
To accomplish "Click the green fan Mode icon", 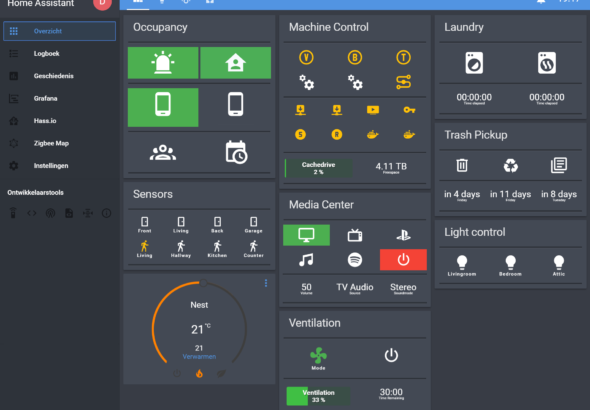I will point(318,355).
